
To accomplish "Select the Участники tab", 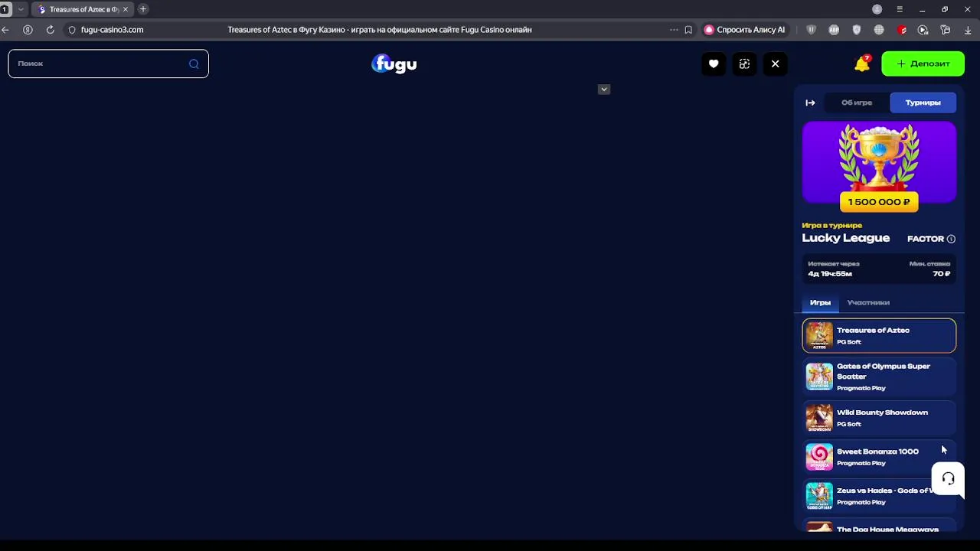I will coord(868,303).
